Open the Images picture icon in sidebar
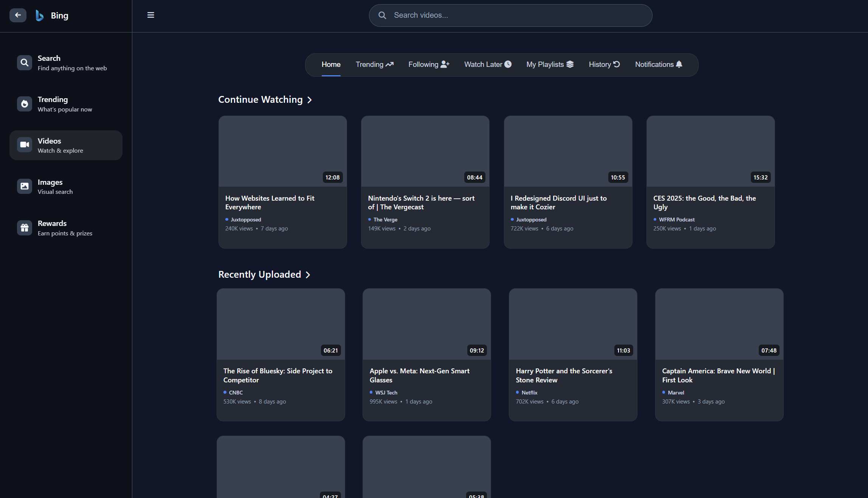Image resolution: width=868 pixels, height=498 pixels. pos(25,186)
